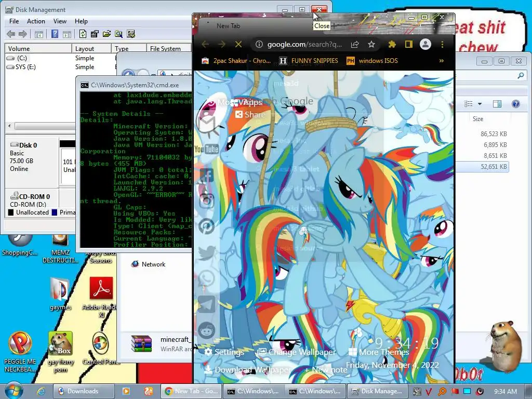Click New note on the new tab page
532x399 pixels.
[325, 370]
